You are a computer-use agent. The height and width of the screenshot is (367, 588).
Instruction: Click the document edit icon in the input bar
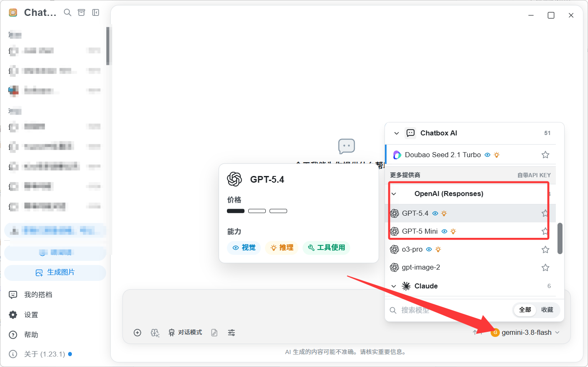214,333
